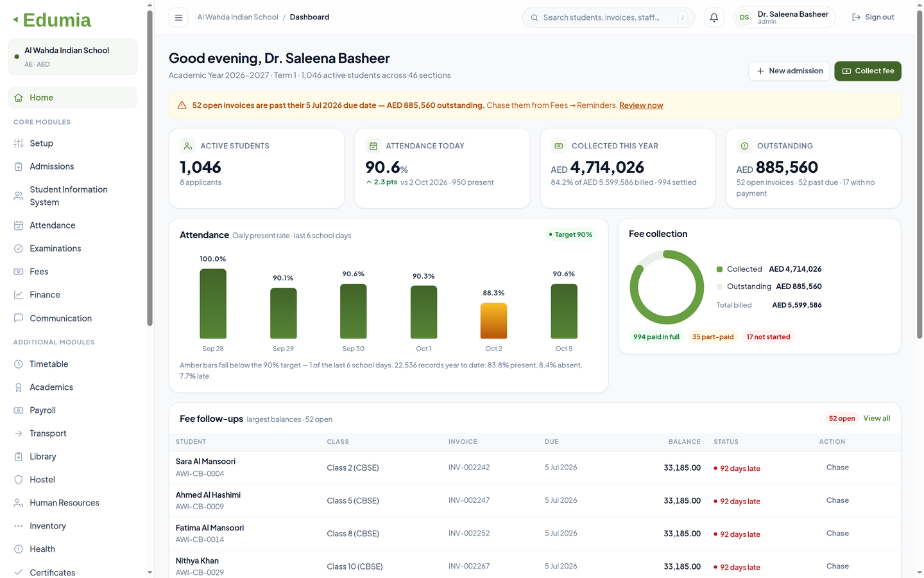
Task: Click Chase for Sara Al Mansoori
Action: pos(837,468)
